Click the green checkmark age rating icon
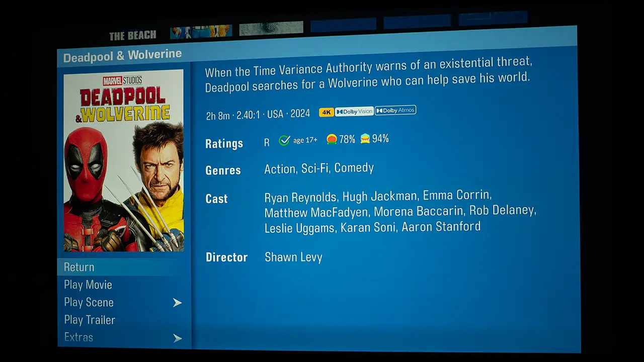 284,141
